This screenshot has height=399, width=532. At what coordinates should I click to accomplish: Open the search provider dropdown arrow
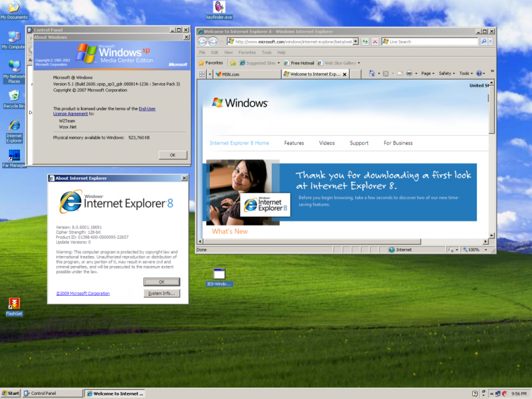point(490,42)
